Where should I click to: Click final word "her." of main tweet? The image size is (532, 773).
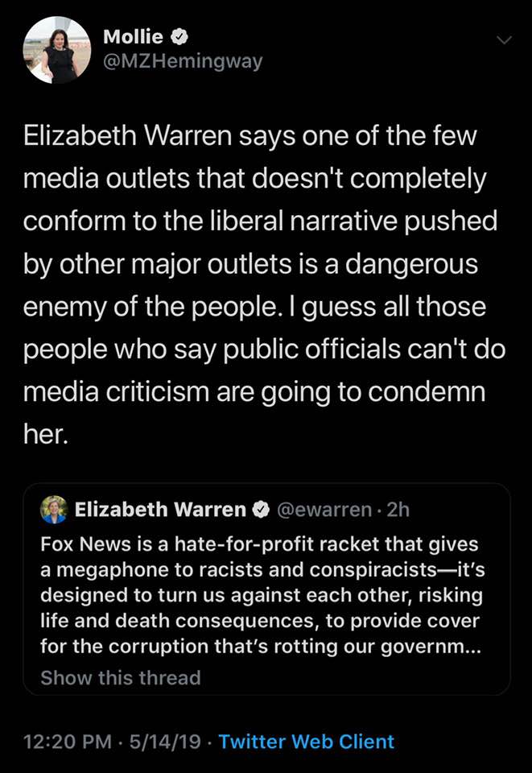click(x=45, y=434)
